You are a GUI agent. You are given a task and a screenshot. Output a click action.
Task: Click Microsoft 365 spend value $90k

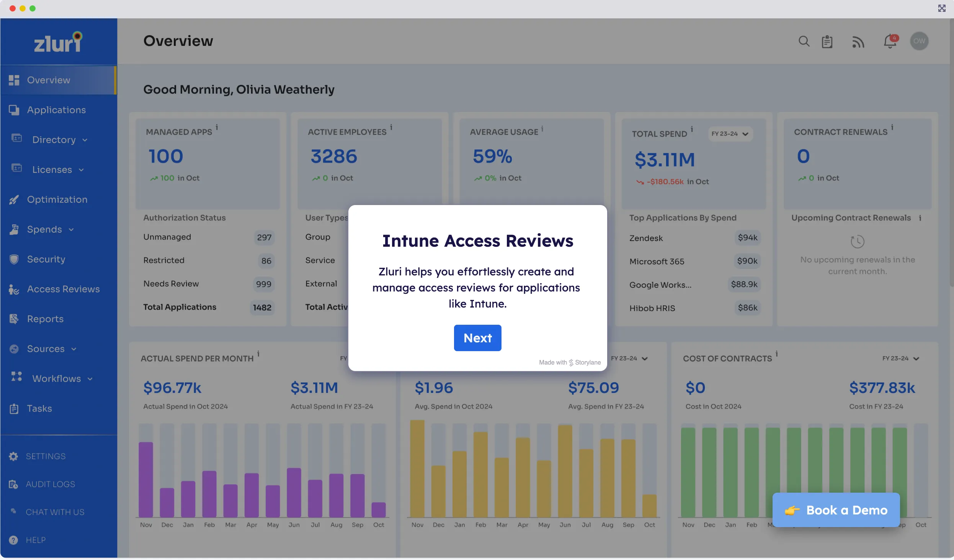click(747, 261)
